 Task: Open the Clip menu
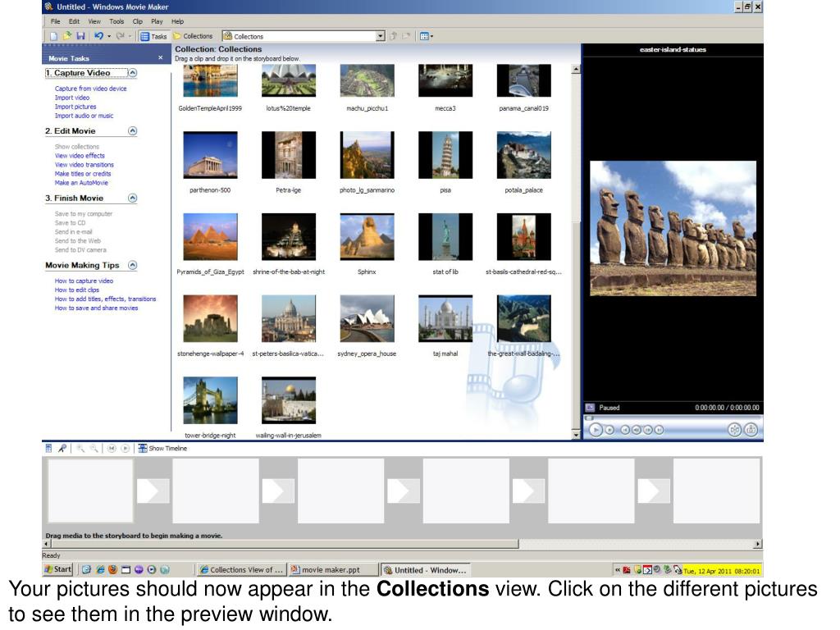coord(138,21)
